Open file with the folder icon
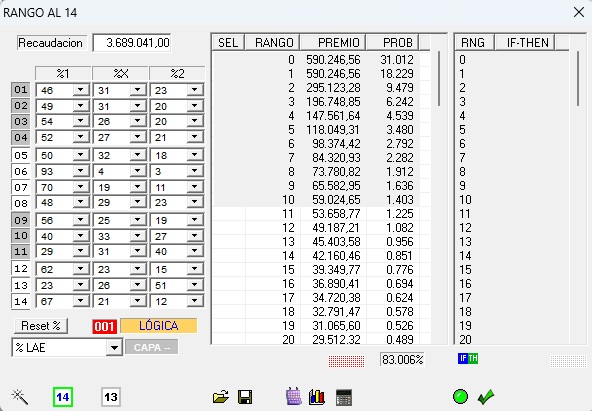The width and height of the screenshot is (592, 411). tap(221, 397)
